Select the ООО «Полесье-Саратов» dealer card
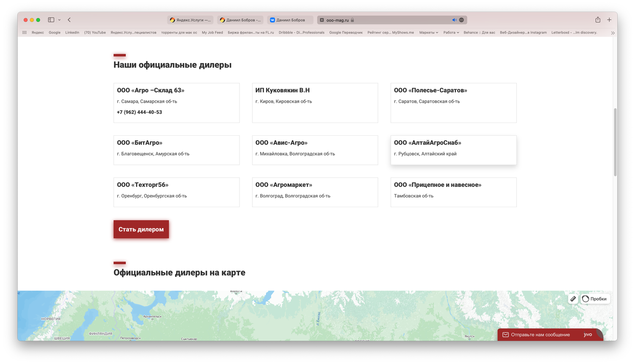Screen dimensions: 635x364 [x=453, y=103]
